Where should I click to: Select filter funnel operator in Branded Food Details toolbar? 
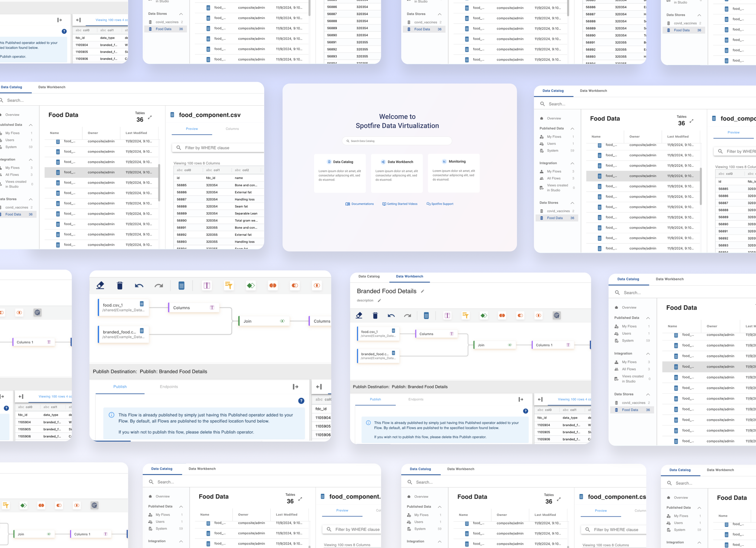click(465, 315)
